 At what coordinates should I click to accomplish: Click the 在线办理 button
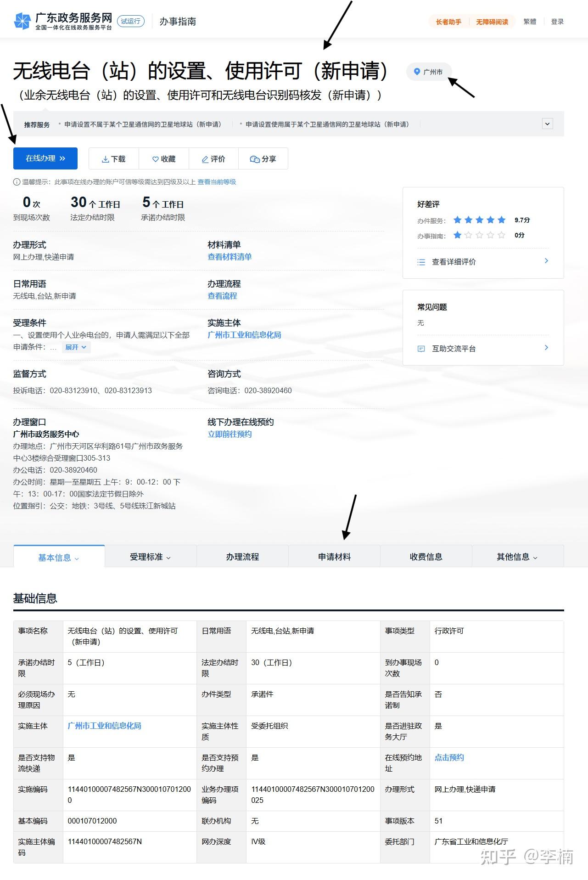click(x=45, y=158)
